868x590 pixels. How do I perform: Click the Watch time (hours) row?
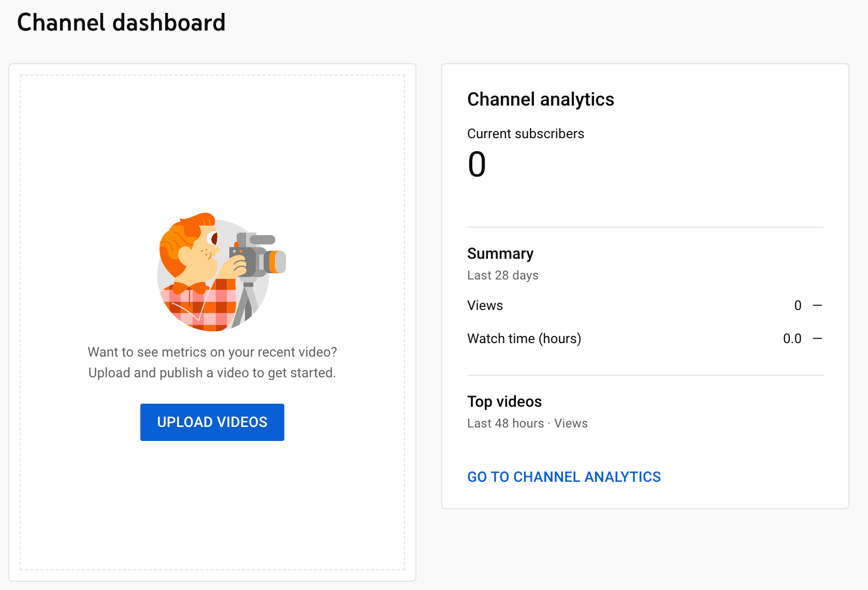pos(524,338)
